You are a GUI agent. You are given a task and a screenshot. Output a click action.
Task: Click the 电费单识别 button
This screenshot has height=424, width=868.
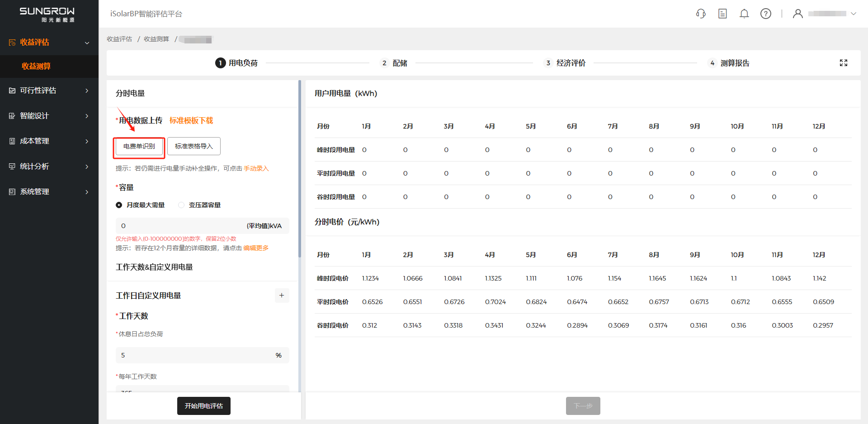[139, 146]
